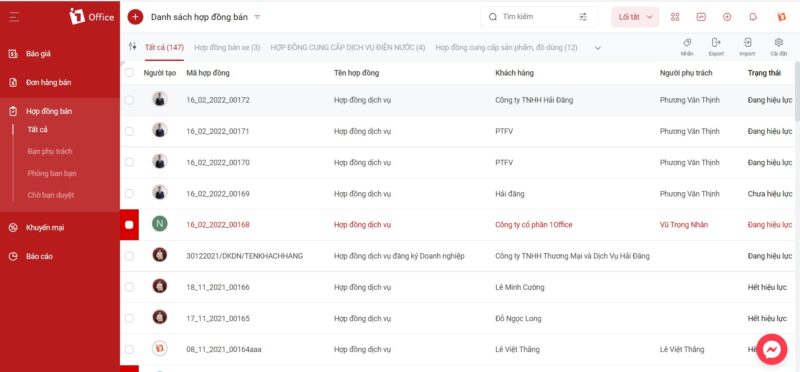Click the N avatar on row 16_02_2022_00168
800x372 pixels.
pyautogui.click(x=160, y=224)
